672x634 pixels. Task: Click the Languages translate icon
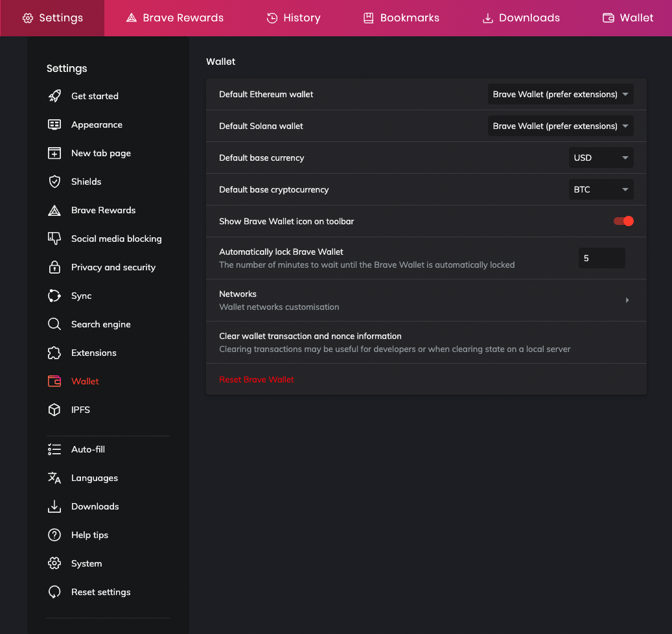(54, 478)
